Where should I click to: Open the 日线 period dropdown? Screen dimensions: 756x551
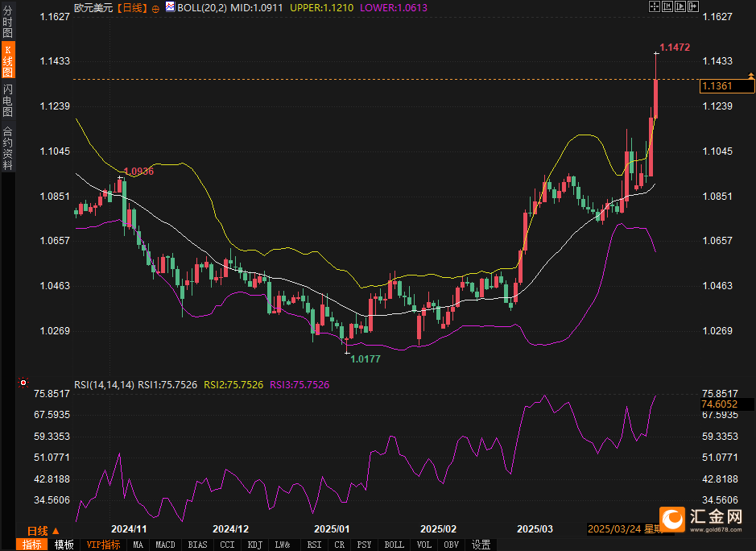(x=43, y=531)
